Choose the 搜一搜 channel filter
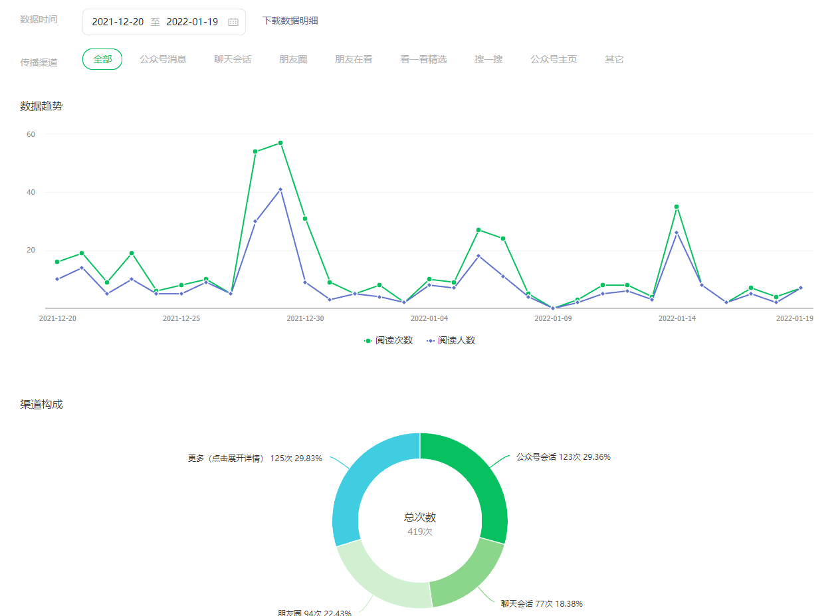 (488, 59)
